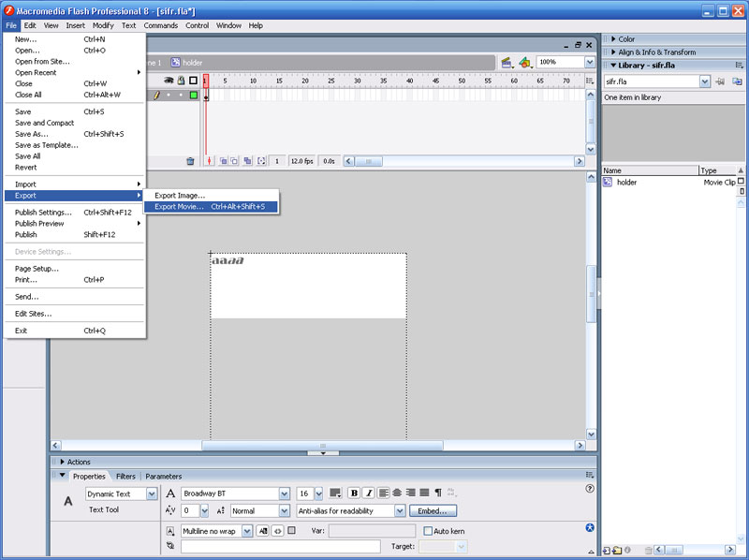Screen dimensions: 749x560
Task: Click the New Symbol icon in Library
Action: 607,550
